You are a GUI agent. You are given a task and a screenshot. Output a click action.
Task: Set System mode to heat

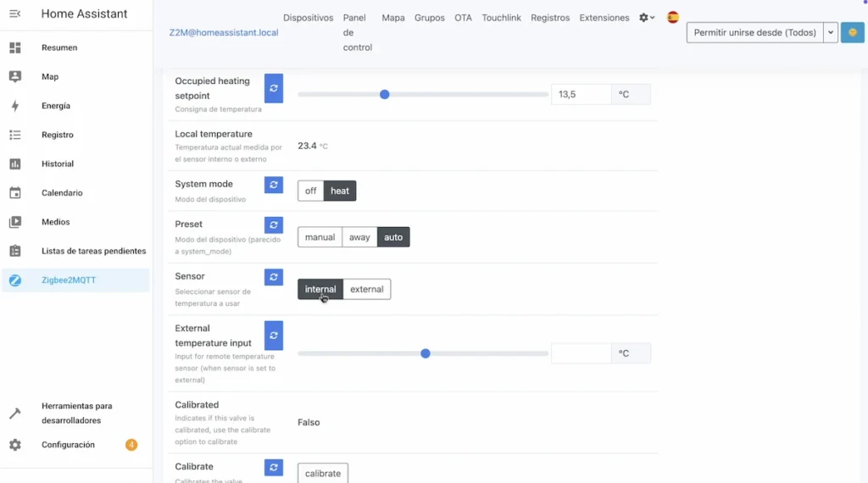point(340,191)
